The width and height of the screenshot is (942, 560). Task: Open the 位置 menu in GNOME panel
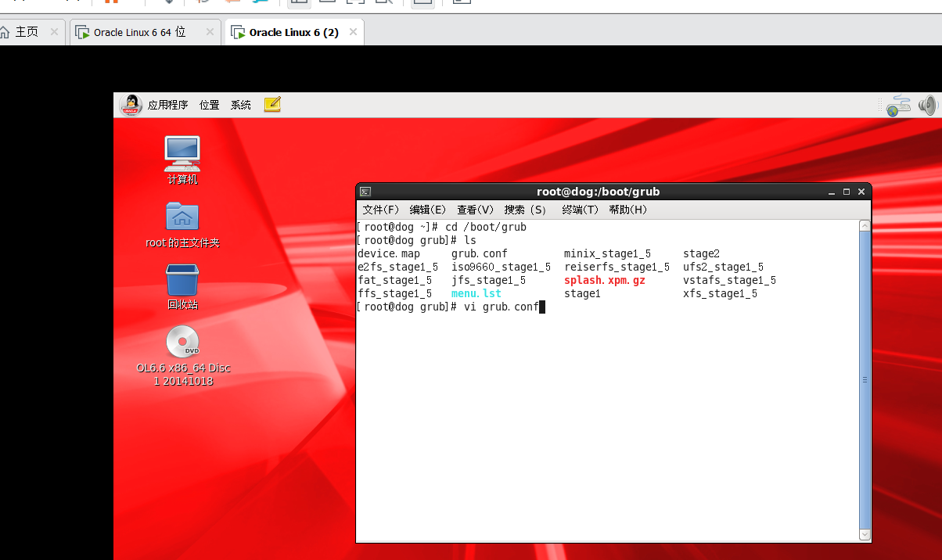(209, 105)
